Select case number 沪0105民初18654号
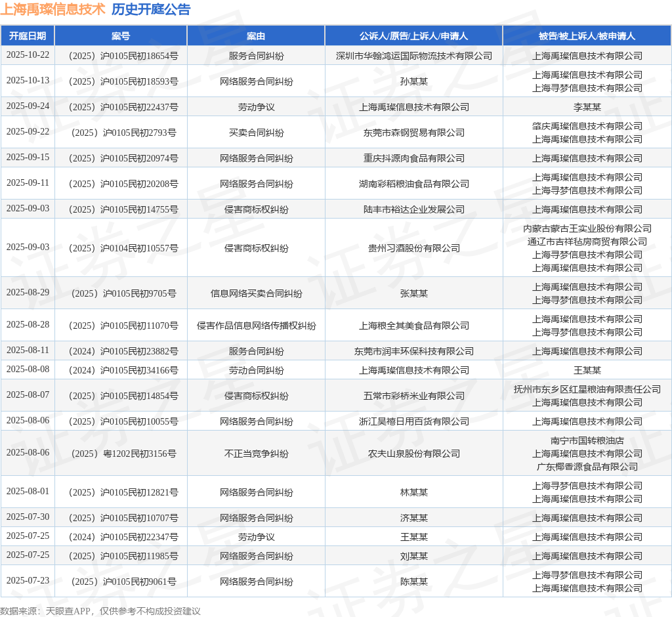672x617 pixels. point(123,56)
